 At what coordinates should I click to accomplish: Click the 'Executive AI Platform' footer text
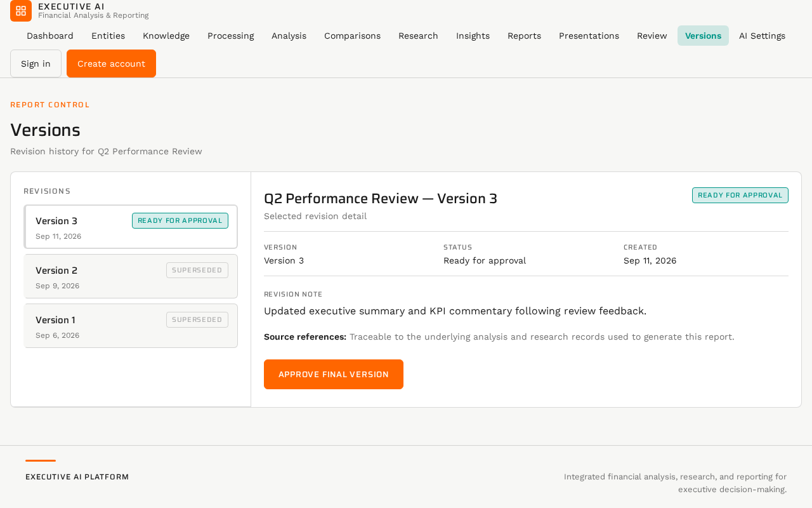tap(77, 477)
